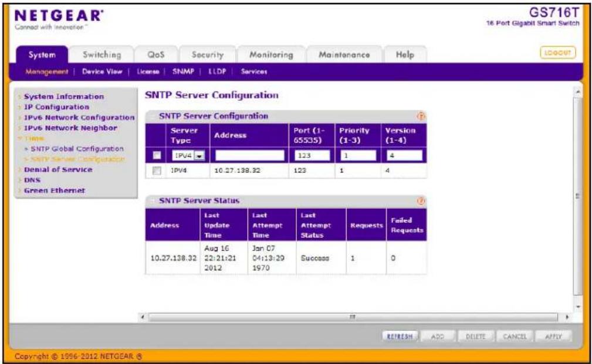Click the NETGEAR logo

tap(59, 16)
